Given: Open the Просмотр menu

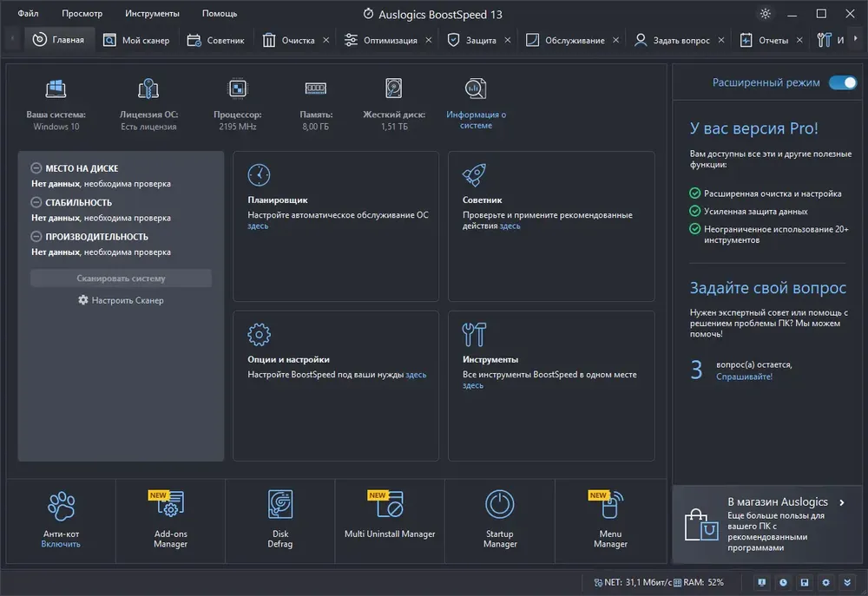Looking at the screenshot, I should coord(82,13).
